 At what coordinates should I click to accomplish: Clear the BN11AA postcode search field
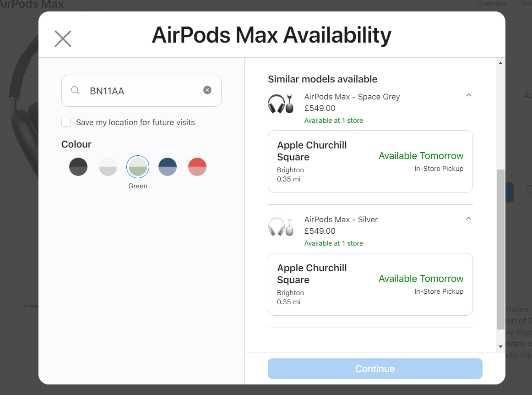(207, 90)
